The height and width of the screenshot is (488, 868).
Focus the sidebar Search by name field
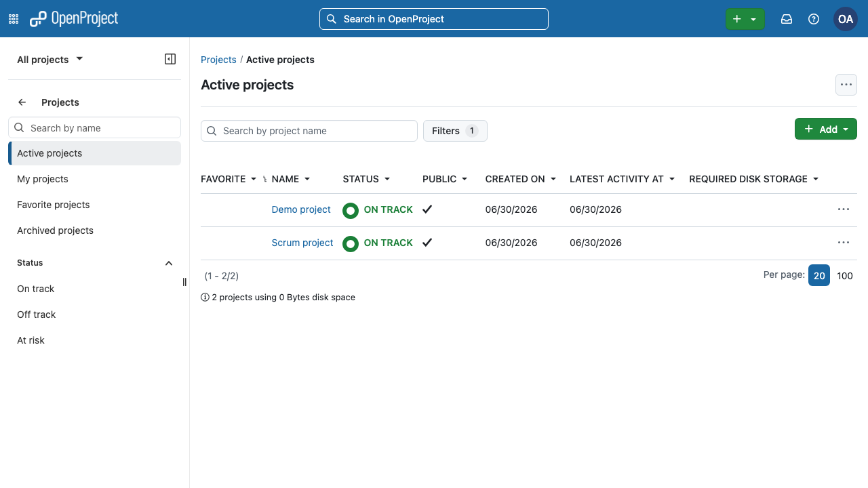click(x=94, y=128)
